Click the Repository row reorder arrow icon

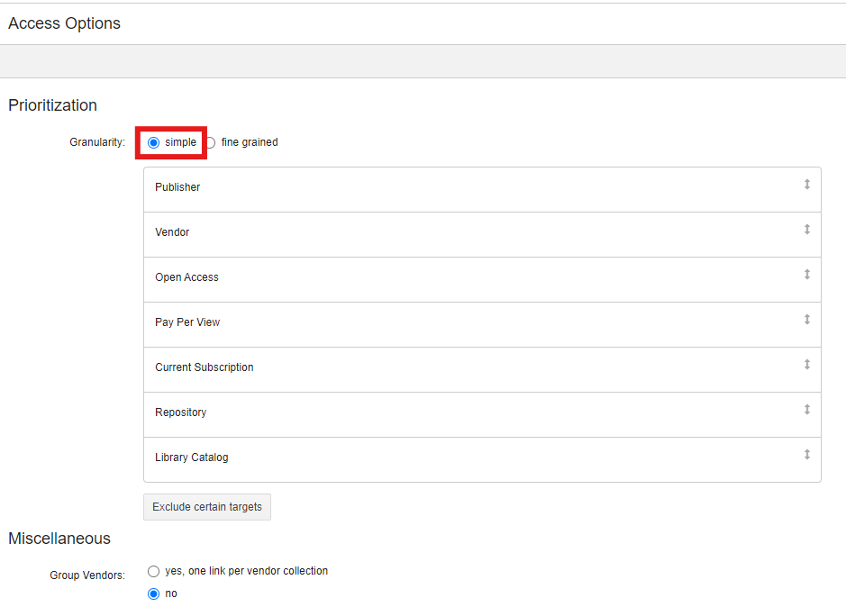tap(806, 410)
